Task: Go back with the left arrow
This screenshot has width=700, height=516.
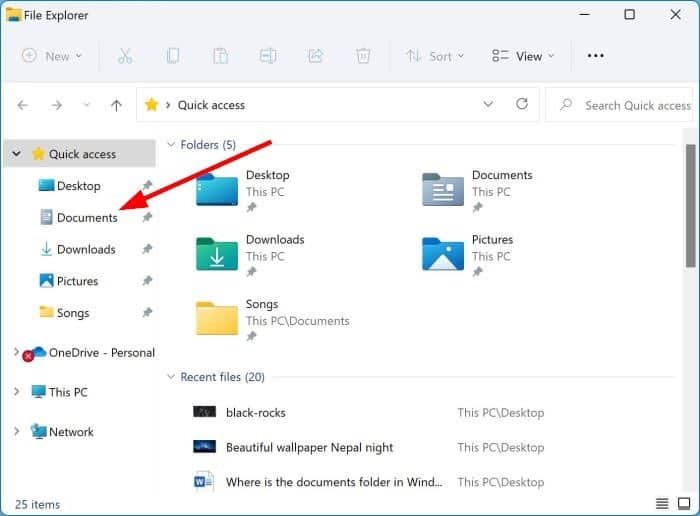Action: click(x=23, y=105)
